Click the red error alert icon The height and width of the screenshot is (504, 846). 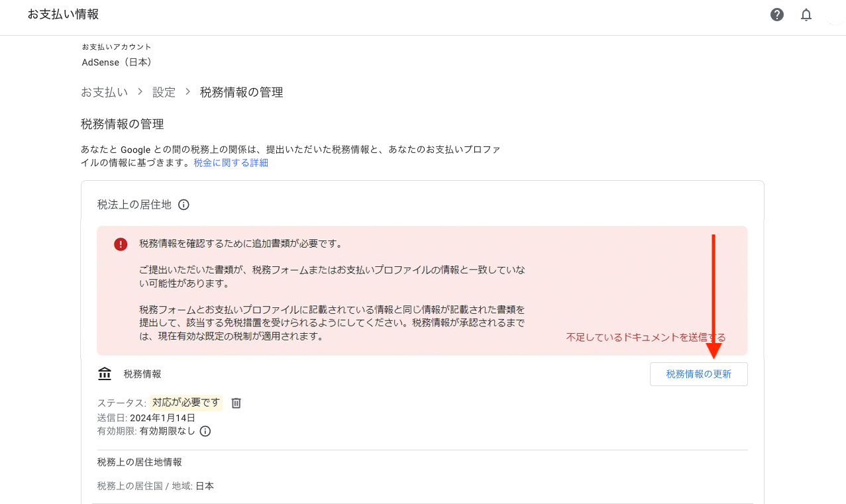tap(121, 244)
